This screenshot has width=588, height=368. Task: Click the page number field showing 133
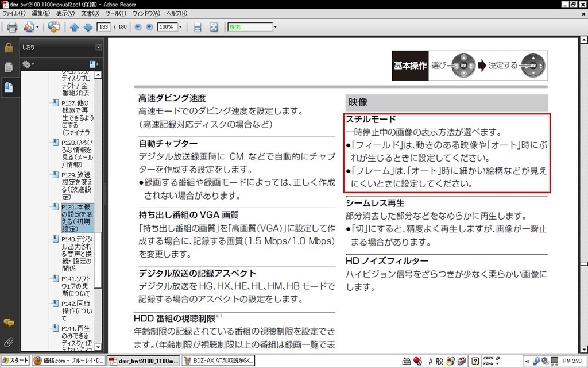[103, 27]
